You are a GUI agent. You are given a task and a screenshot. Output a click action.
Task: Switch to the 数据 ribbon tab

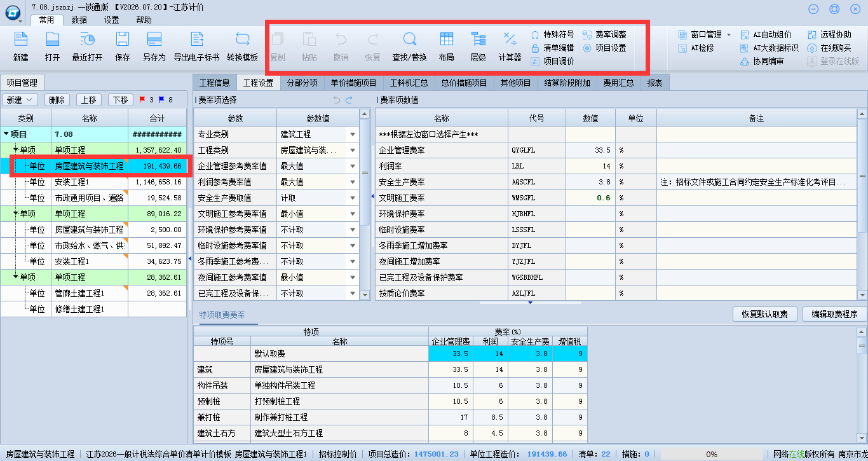pyautogui.click(x=79, y=20)
